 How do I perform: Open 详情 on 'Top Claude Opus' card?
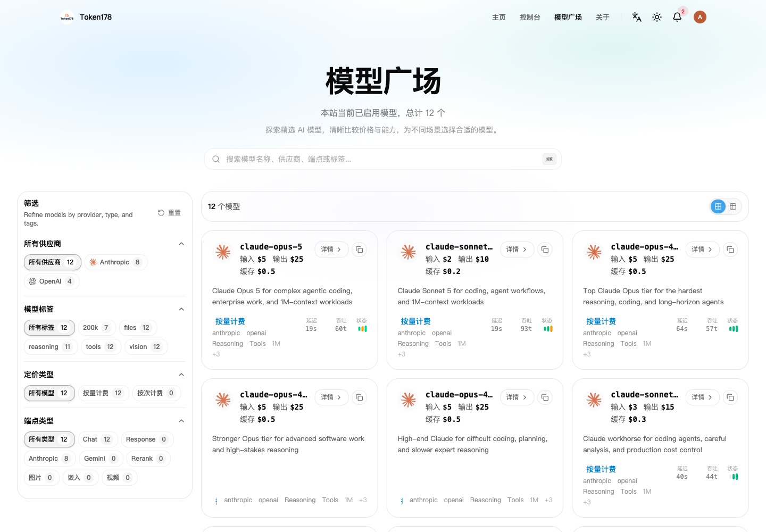coord(703,250)
